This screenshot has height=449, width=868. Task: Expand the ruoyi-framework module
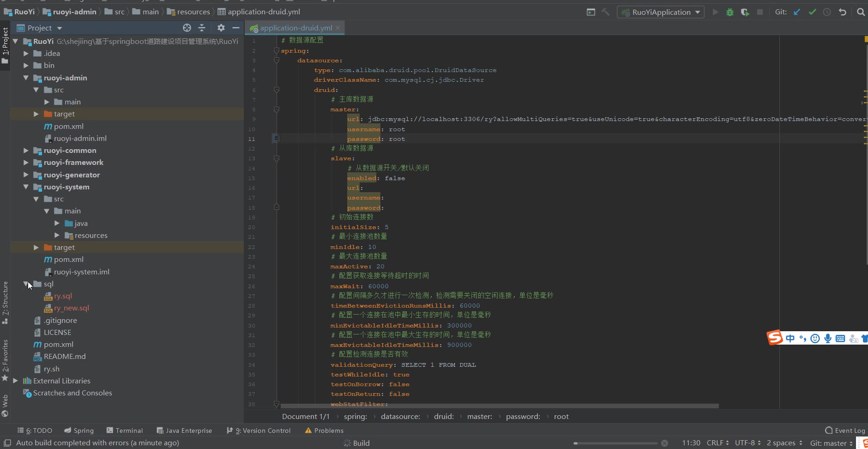coord(26,163)
